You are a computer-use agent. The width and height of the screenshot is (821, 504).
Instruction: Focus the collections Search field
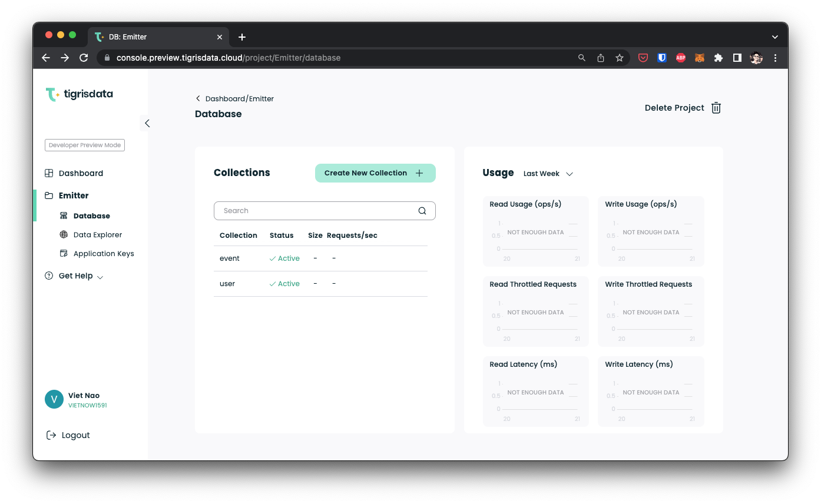point(325,211)
